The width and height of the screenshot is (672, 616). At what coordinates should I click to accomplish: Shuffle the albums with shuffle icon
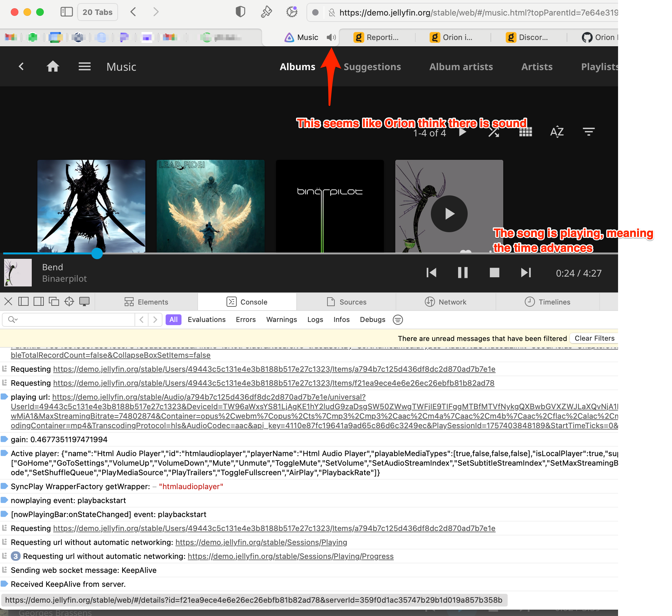pos(494,132)
